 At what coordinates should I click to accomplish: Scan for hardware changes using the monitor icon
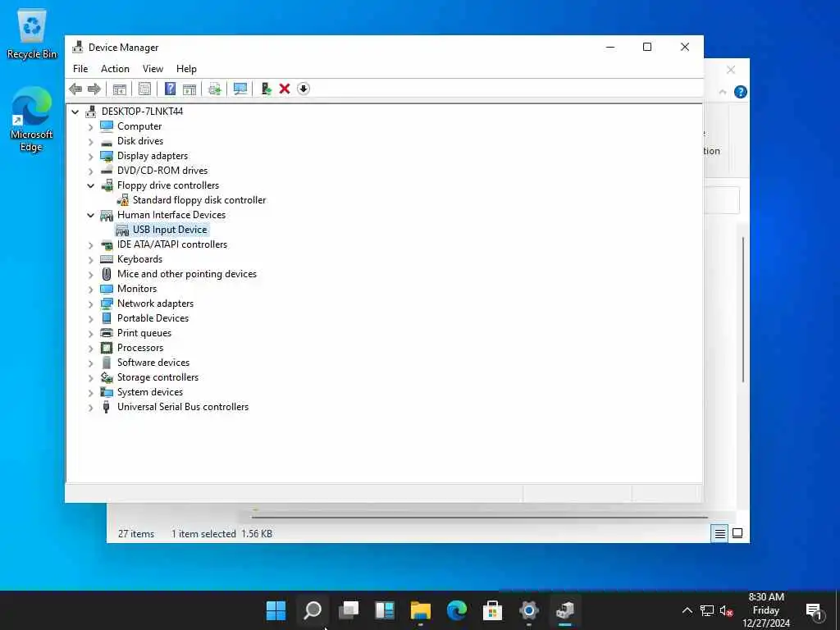click(240, 89)
